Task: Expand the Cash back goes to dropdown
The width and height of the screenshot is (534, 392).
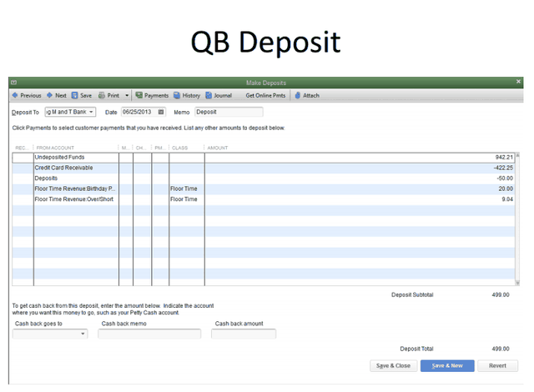Action: coord(83,334)
